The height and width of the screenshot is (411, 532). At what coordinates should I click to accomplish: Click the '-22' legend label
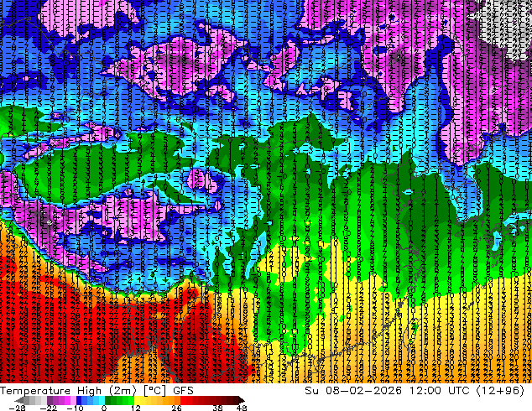coord(48,408)
